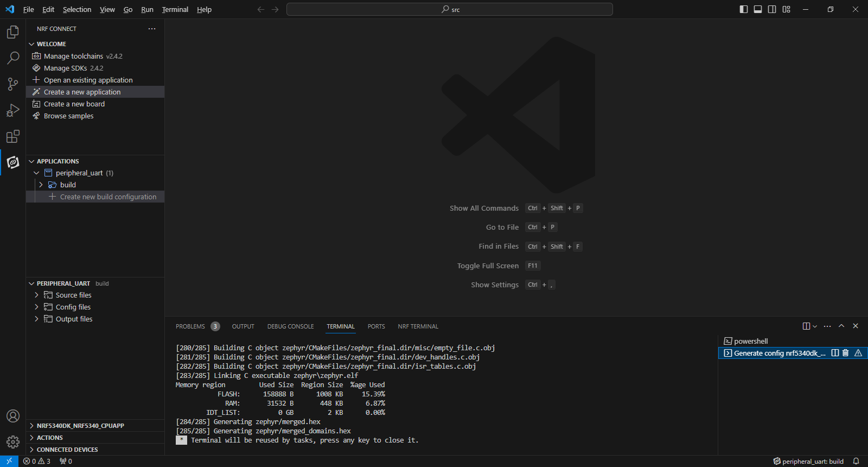Viewport: 868px width, 467px height.
Task: Expand the CONNECTED DEVICES section
Action: pos(67,450)
